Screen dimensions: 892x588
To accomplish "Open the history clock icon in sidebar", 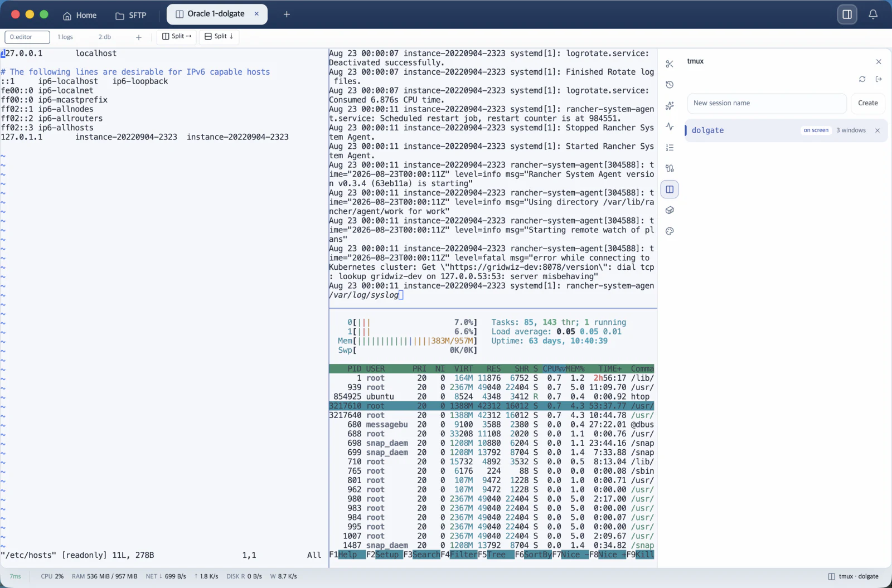I will (x=670, y=85).
